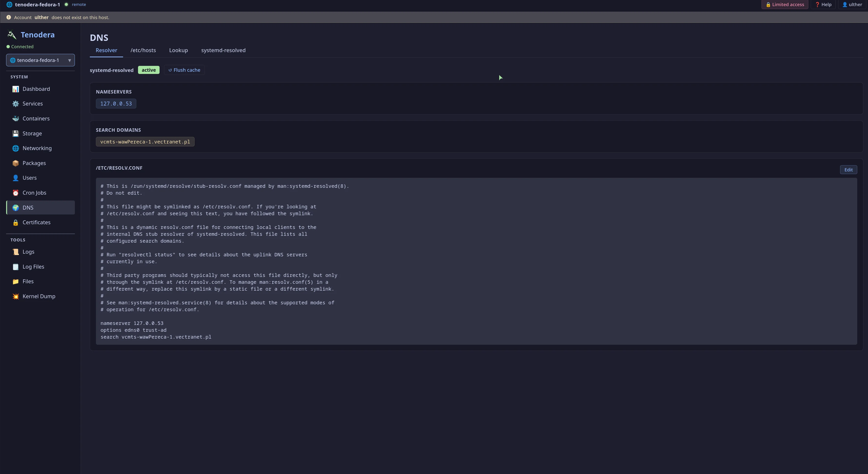868x474 pixels.
Task: Click the Storage floppy disk icon
Action: tap(15, 133)
